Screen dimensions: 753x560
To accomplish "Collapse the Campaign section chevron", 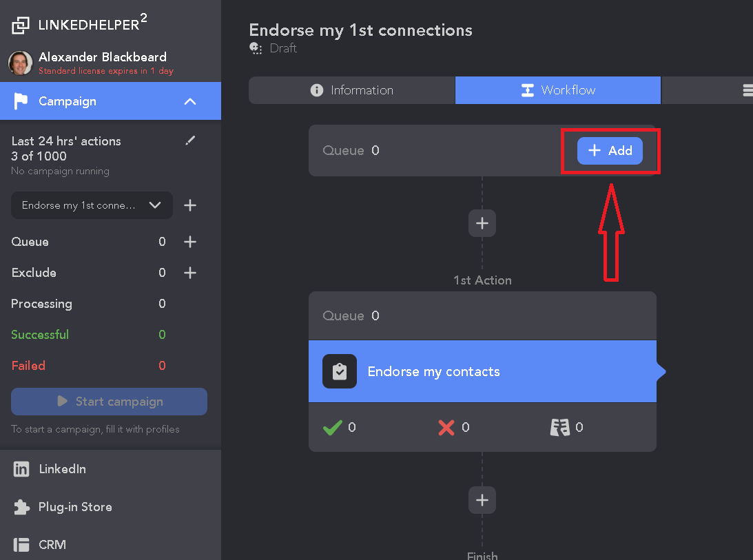I will point(190,101).
